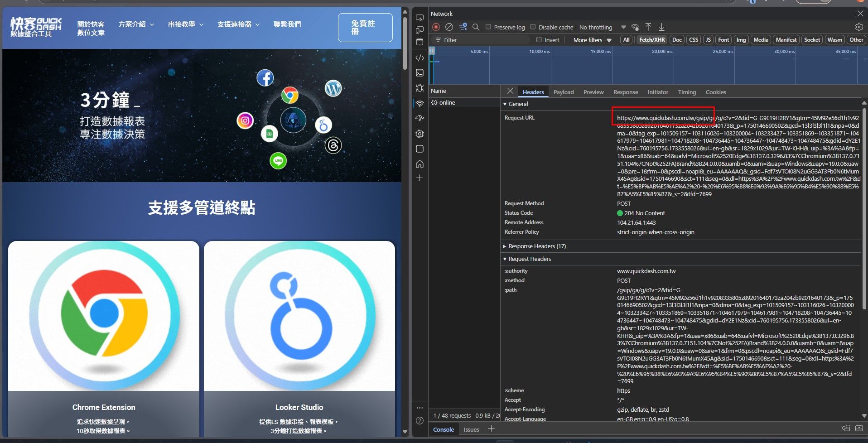This screenshot has width=868, height=443.
Task: Toggle the All request type filter
Action: coord(627,40)
